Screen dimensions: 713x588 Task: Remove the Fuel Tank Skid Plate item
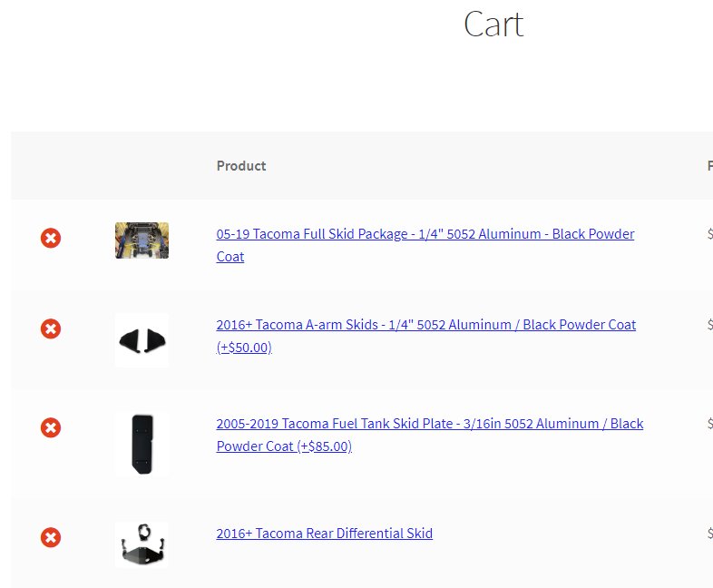[51, 427]
